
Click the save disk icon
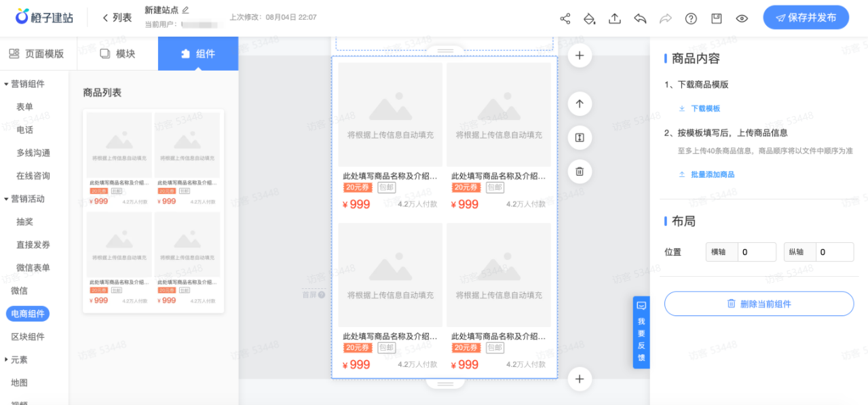(x=716, y=18)
